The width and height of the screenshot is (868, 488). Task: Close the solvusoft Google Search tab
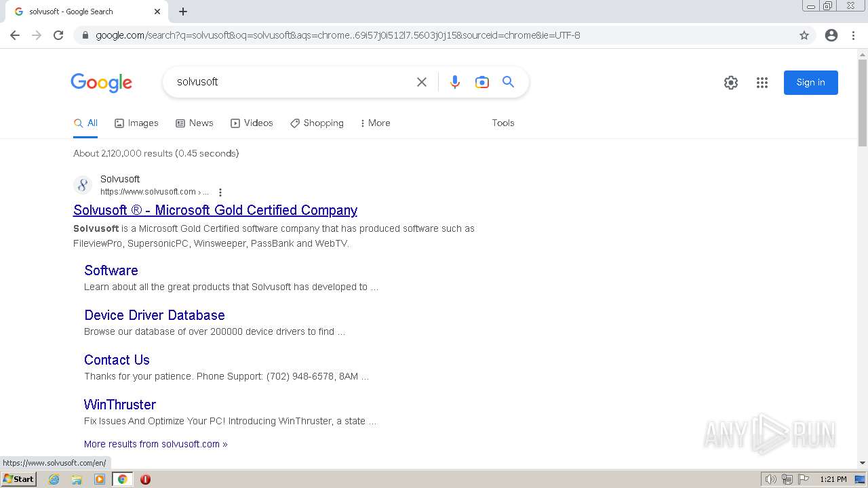[x=157, y=12]
